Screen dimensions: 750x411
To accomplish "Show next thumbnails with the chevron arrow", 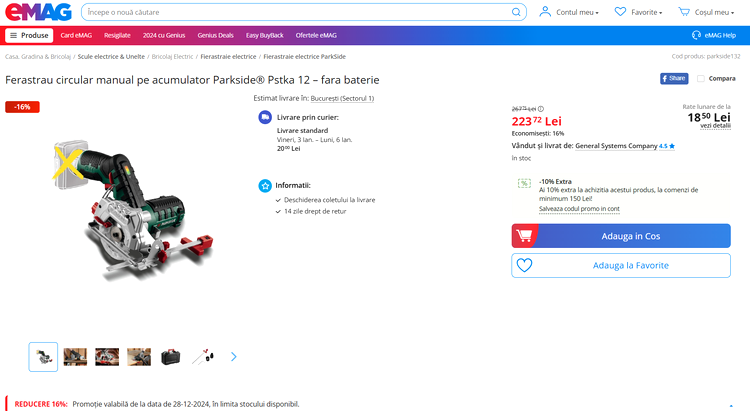I will tap(233, 357).
